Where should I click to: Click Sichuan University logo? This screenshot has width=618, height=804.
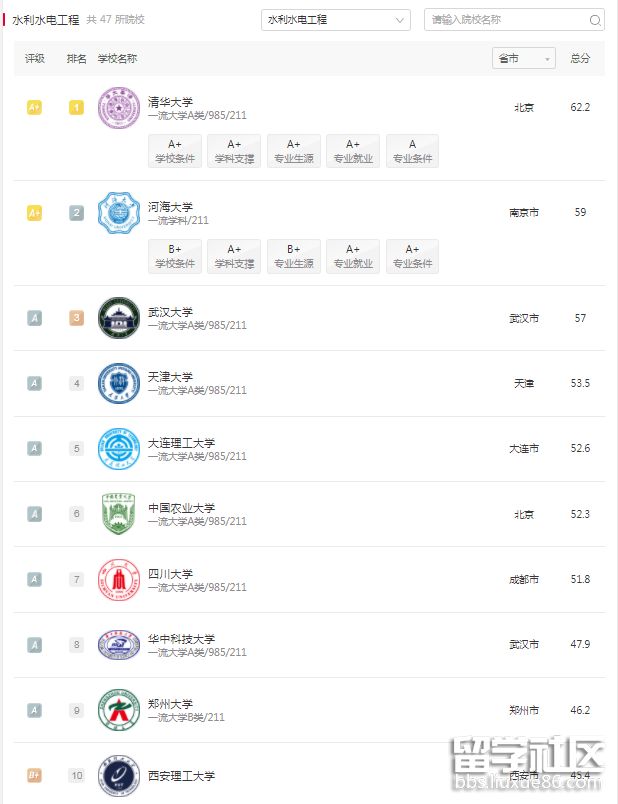119,579
